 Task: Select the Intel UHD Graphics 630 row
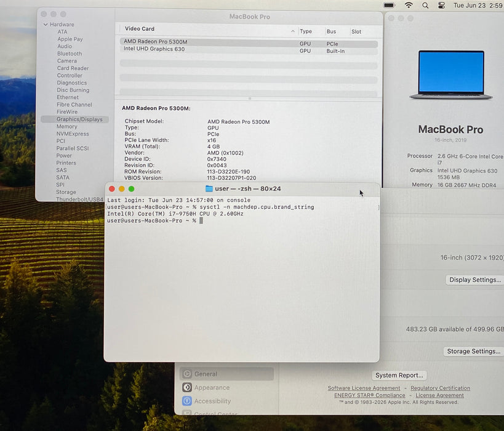(249, 50)
